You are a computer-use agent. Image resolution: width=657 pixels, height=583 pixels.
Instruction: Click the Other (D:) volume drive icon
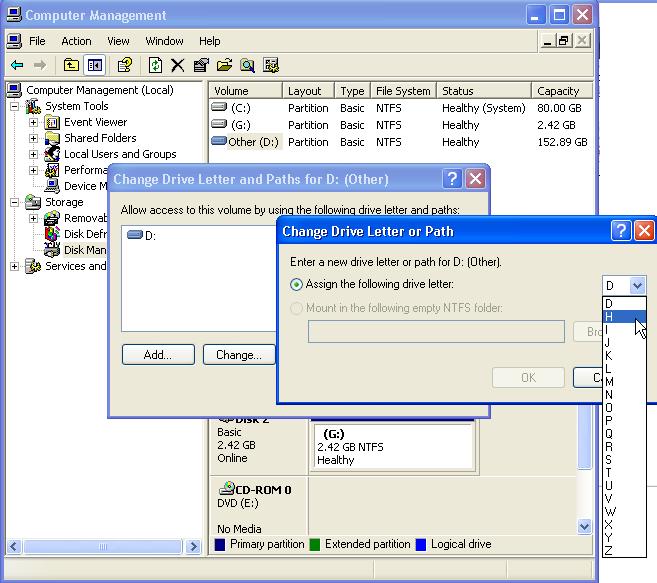pos(219,140)
